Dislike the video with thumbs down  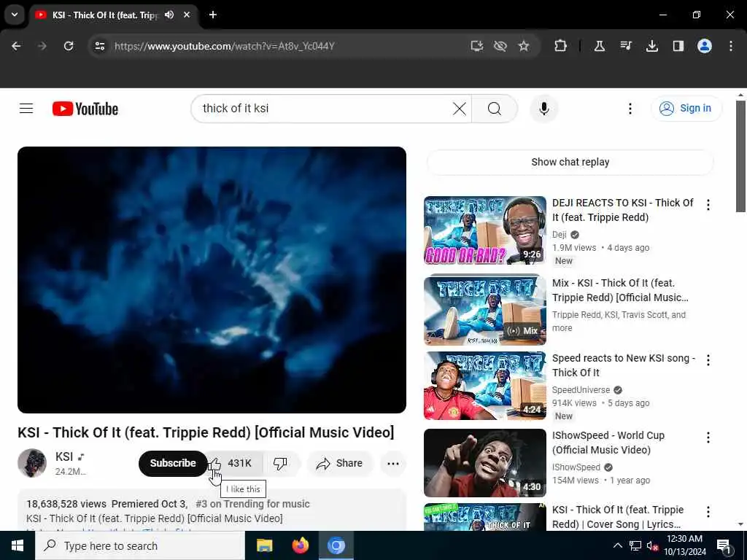[x=280, y=463]
